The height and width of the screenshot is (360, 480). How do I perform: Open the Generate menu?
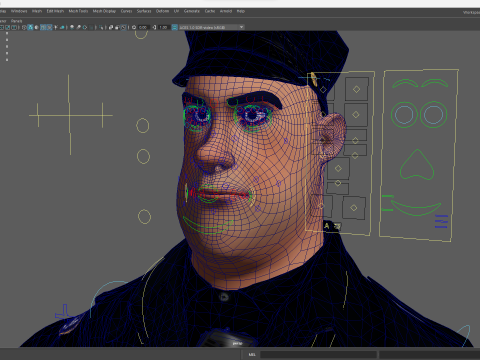pos(192,11)
